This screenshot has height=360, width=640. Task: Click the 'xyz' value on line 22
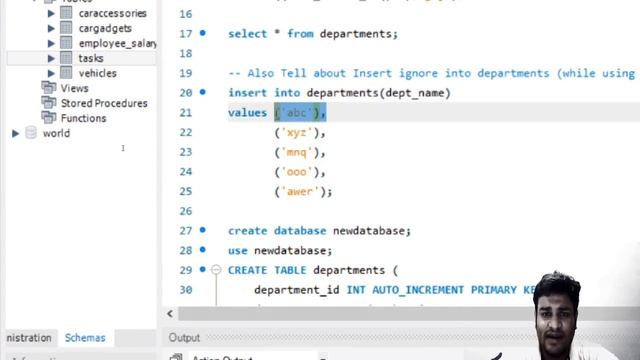297,133
